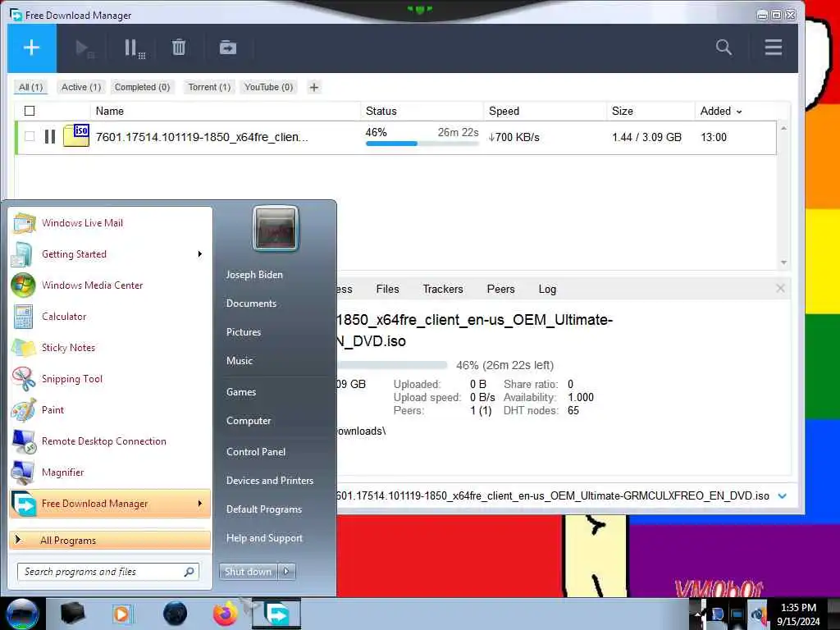Switch to the Log details tab

click(547, 290)
